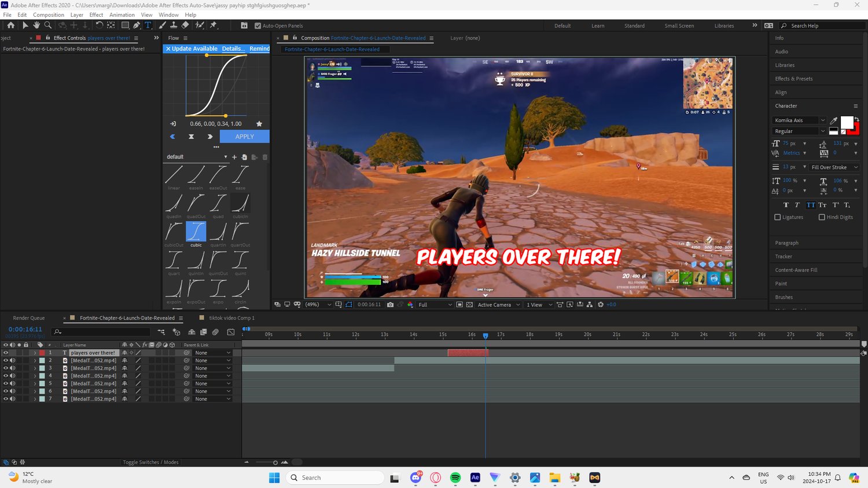The image size is (868, 488).
Task: Select the Pen tool
Action: pos(137,25)
